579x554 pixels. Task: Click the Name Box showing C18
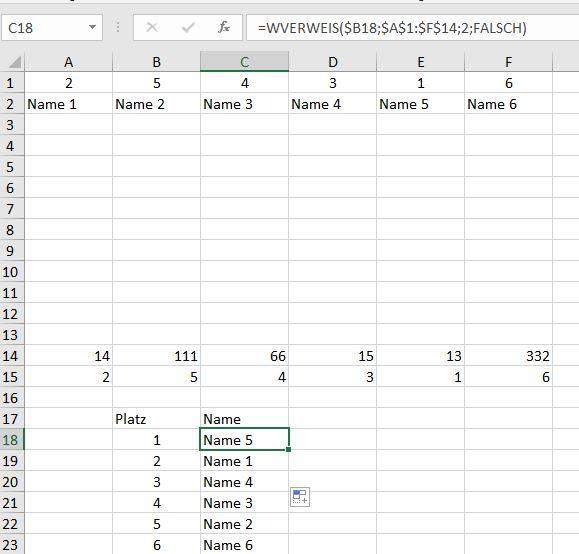pos(52,27)
